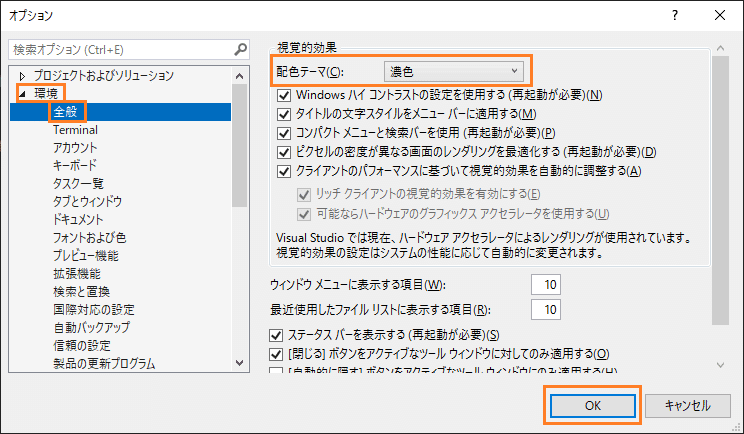Open キーボード settings page

pyautogui.click(x=74, y=166)
